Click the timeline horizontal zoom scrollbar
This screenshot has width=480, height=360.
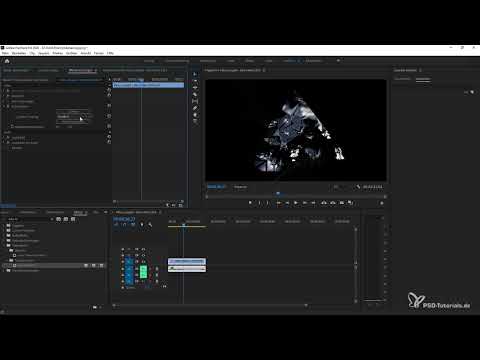[x=210, y=305]
